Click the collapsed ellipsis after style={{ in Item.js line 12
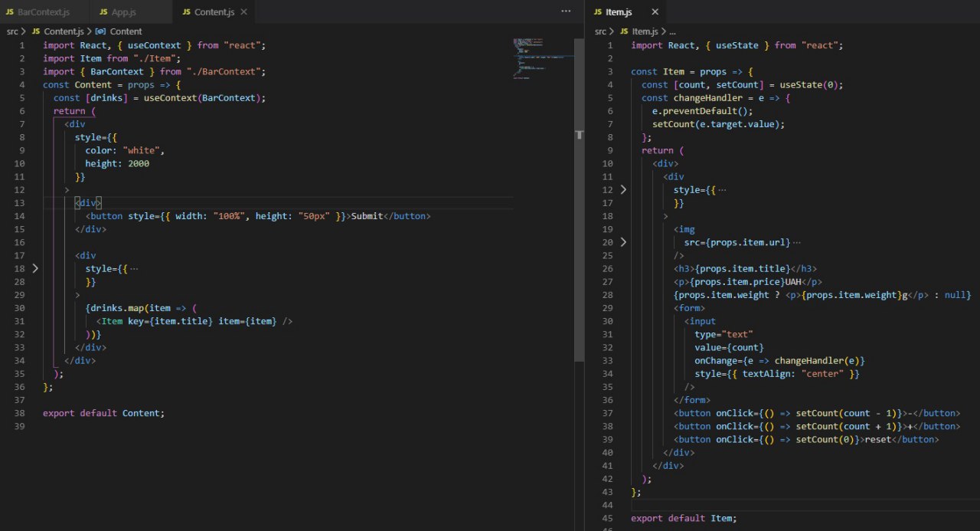Screen dimensions: 980x531 [722, 190]
